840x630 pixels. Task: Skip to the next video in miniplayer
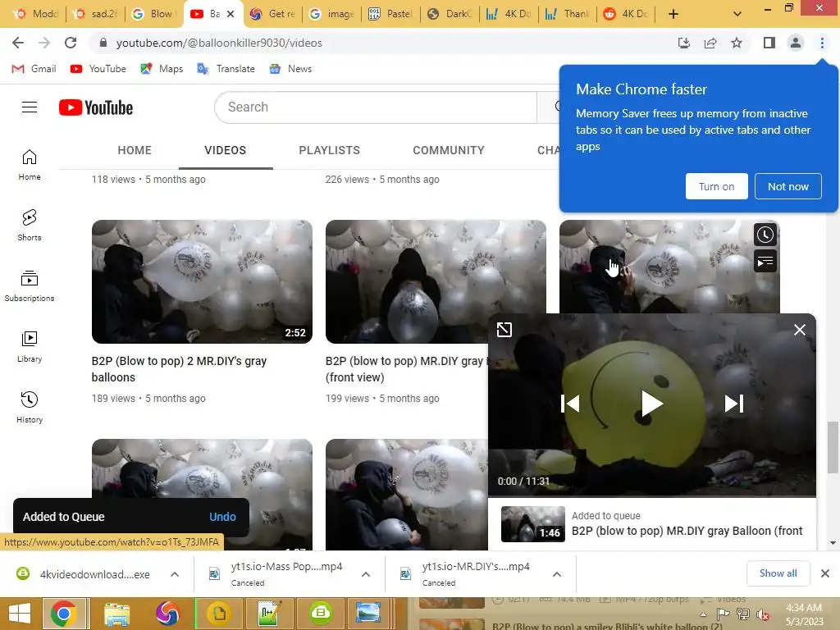[734, 404]
